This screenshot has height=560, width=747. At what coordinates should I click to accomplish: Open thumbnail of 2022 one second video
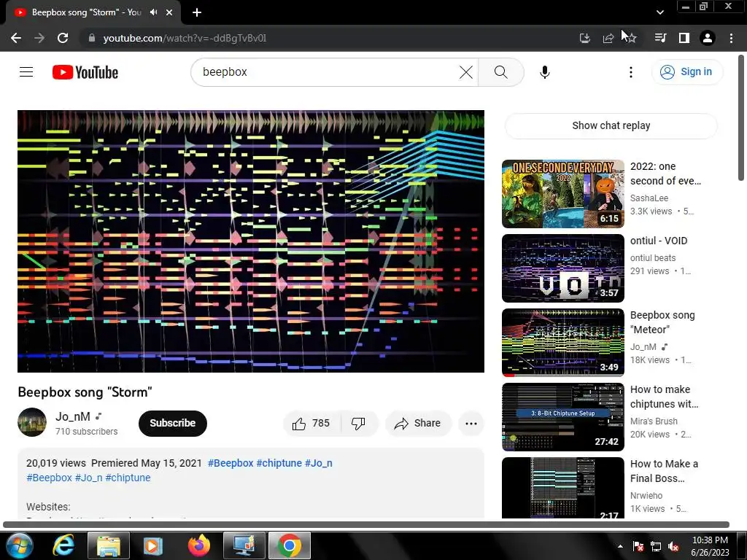(562, 194)
